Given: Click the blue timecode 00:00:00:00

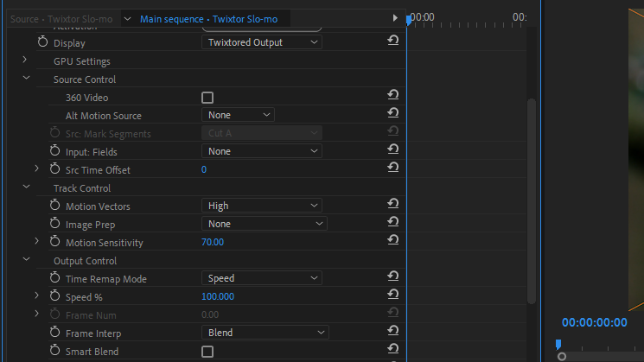Looking at the screenshot, I should tap(595, 322).
